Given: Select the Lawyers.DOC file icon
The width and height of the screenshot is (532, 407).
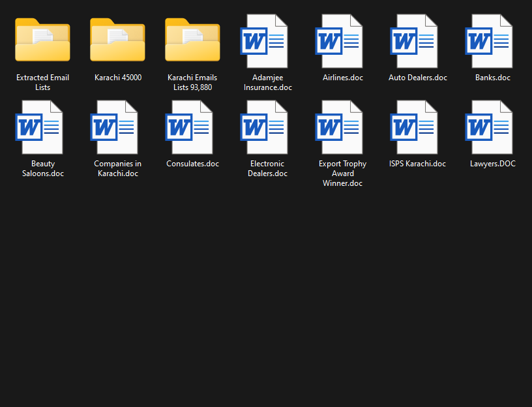Looking at the screenshot, I should (492, 127).
